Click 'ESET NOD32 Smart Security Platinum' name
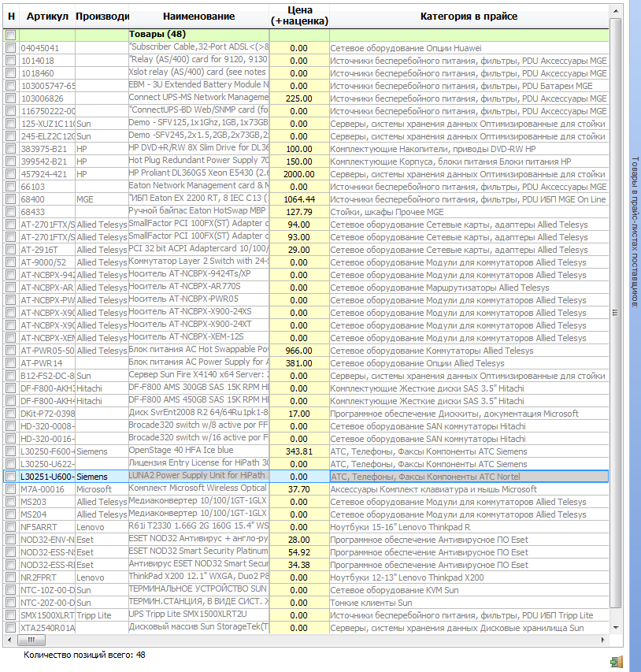This screenshot has height=672, width=641. pos(198,552)
